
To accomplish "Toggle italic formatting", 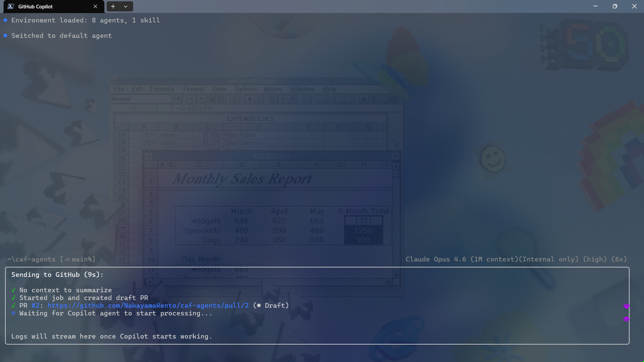I will (x=259, y=99).
